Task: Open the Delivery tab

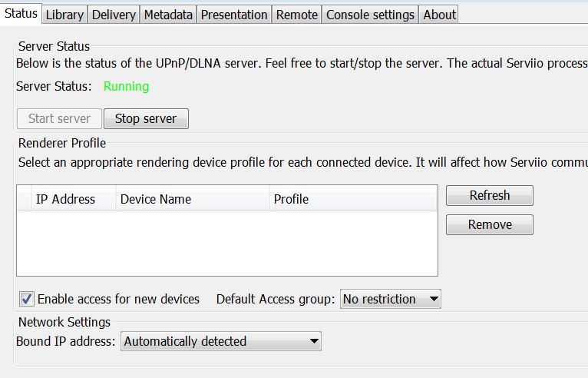Action: pyautogui.click(x=114, y=15)
